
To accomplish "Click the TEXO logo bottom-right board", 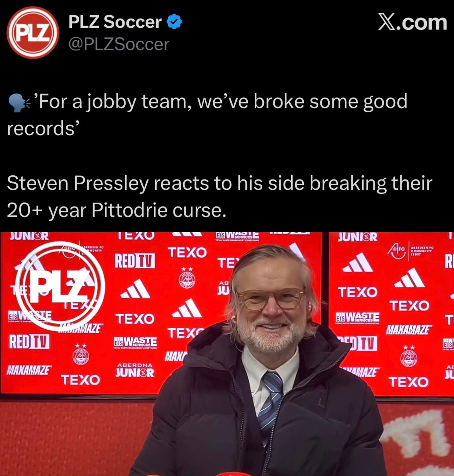I will tap(409, 382).
